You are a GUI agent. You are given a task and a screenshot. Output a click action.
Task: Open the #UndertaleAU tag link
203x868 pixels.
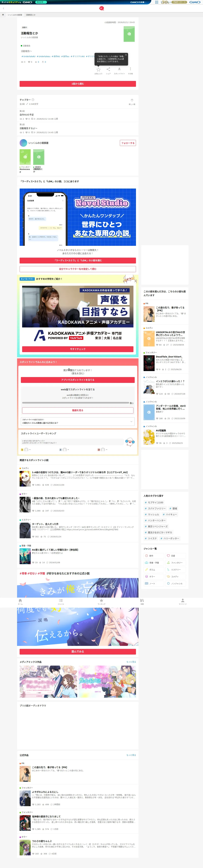point(28,57)
